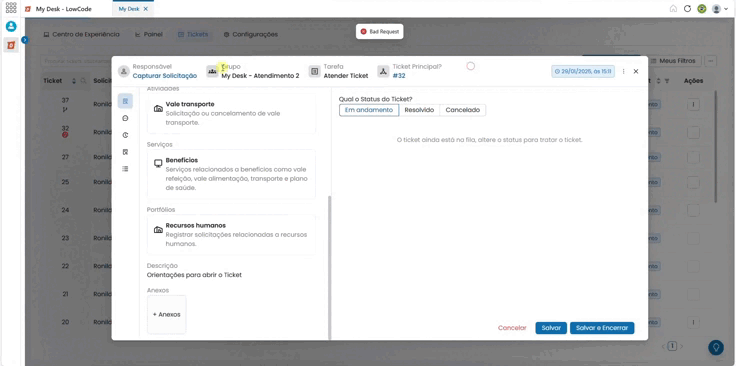
Task: Open the modal's three-dot options menu
Action: pyautogui.click(x=624, y=71)
